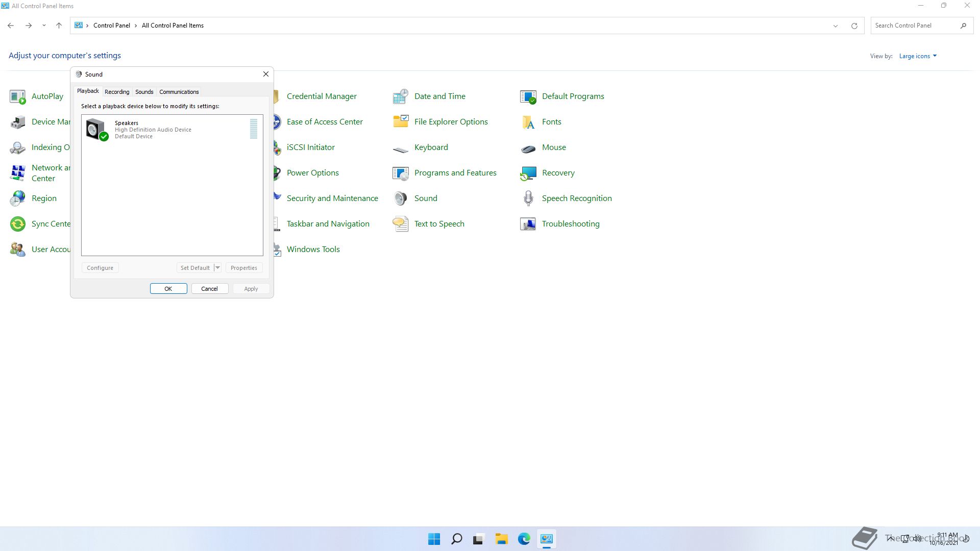The width and height of the screenshot is (980, 551).
Task: Click the File Explorer Options folder icon
Action: [400, 122]
